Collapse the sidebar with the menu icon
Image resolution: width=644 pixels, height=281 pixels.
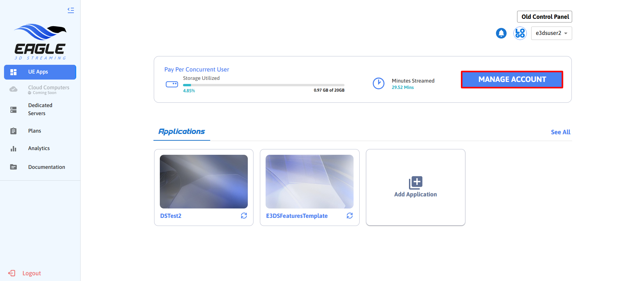point(71,10)
